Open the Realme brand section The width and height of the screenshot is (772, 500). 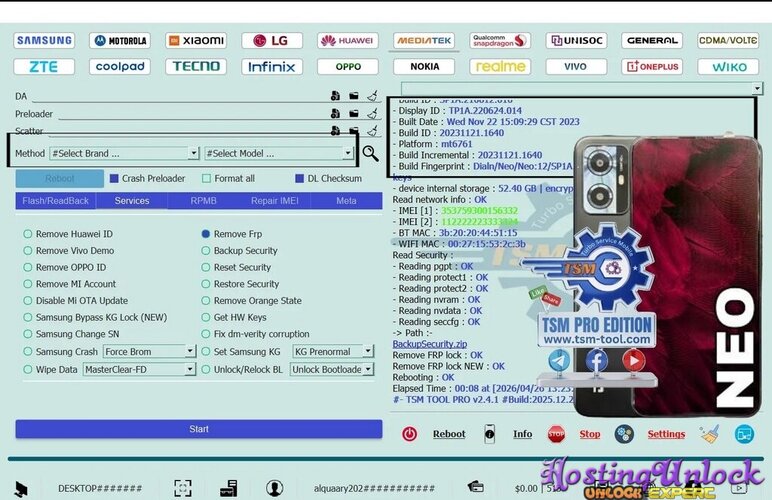click(x=500, y=66)
